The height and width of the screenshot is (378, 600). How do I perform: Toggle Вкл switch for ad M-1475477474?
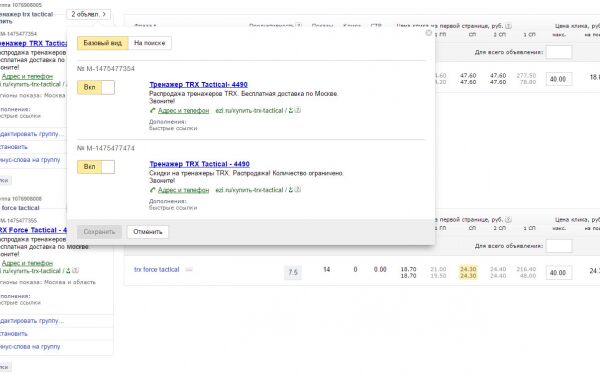pos(96,167)
